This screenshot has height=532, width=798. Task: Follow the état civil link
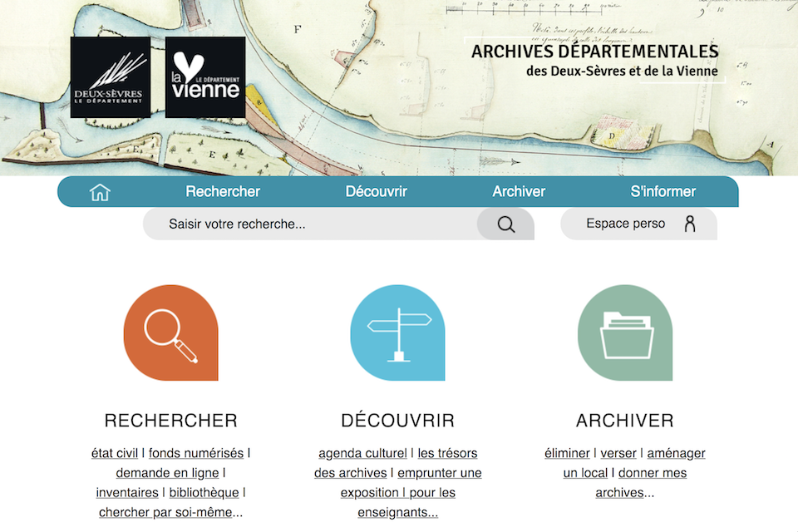pos(115,453)
